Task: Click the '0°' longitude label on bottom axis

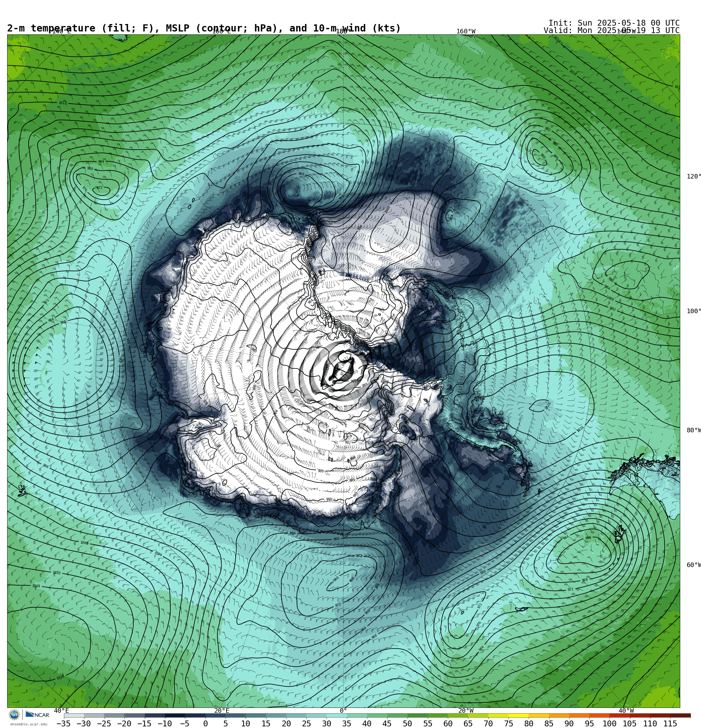Action: click(x=343, y=710)
